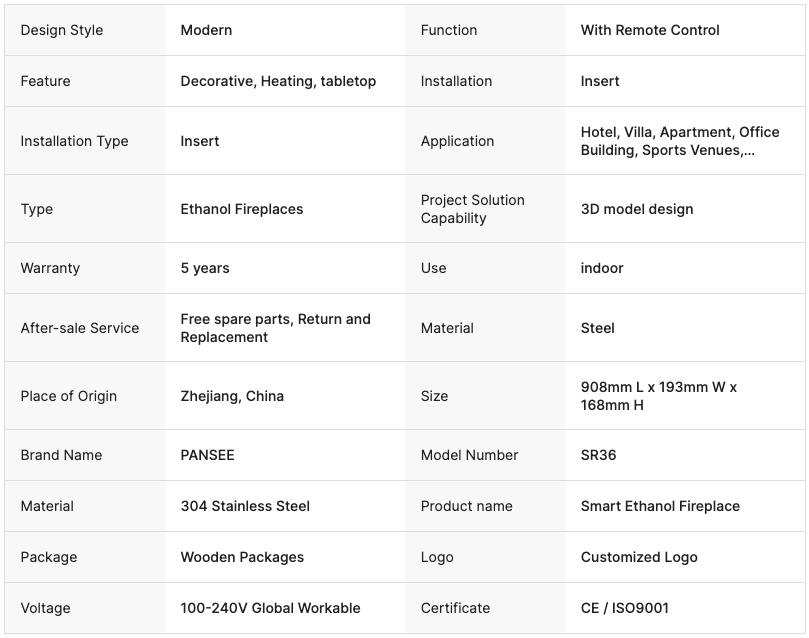Click the 3D model design value
The height and width of the screenshot is (638, 809).
coord(637,209)
